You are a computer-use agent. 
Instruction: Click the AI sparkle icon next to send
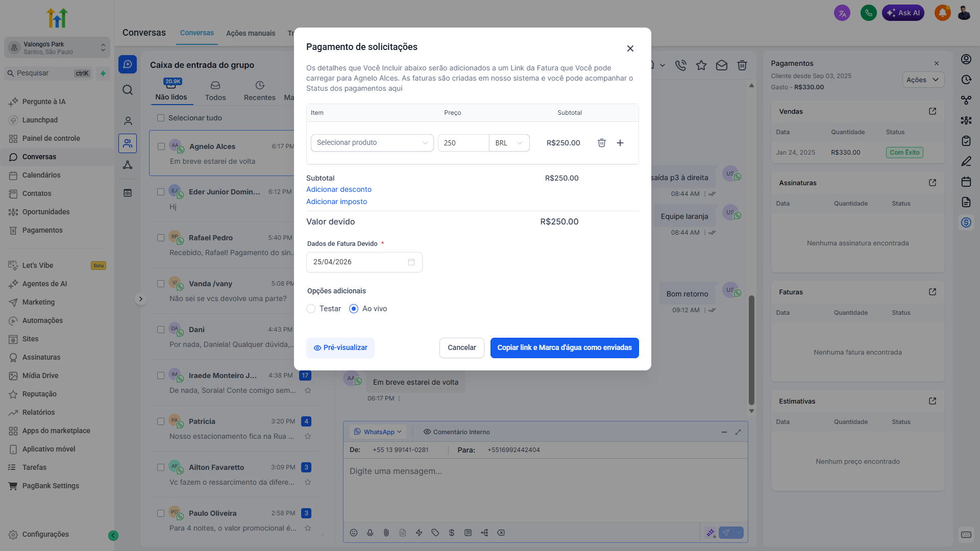(710, 533)
